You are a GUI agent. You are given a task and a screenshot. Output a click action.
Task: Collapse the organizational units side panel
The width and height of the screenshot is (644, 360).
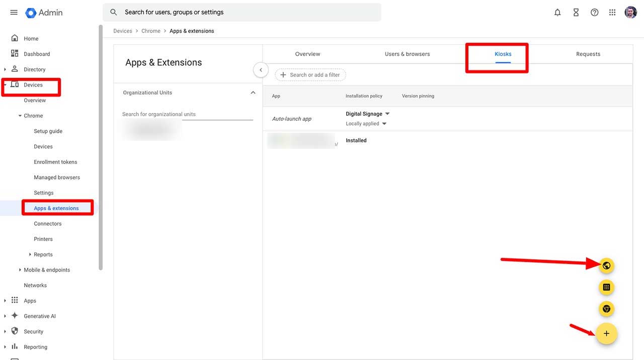coord(261,70)
